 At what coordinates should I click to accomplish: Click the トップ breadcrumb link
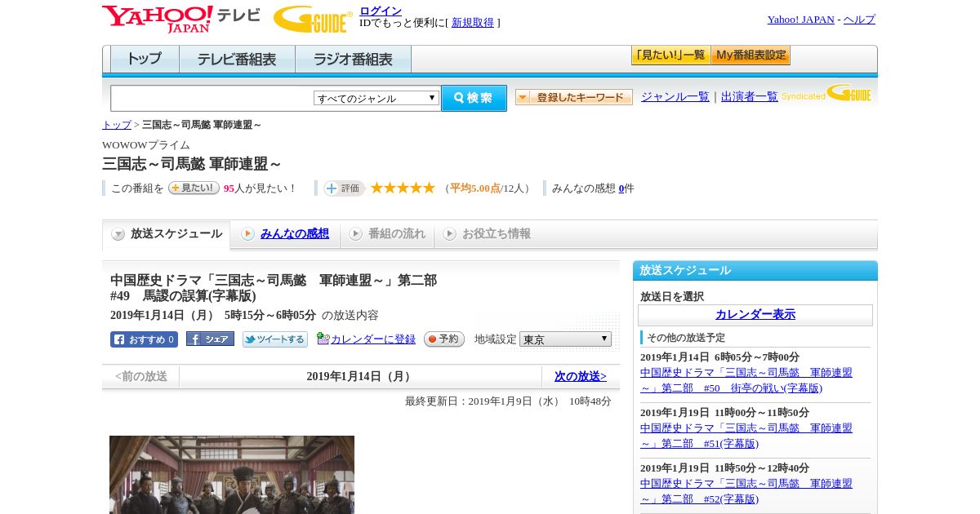(x=117, y=125)
